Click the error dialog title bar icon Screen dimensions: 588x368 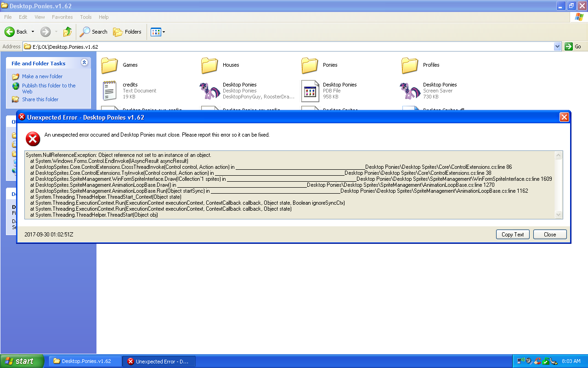pos(22,117)
